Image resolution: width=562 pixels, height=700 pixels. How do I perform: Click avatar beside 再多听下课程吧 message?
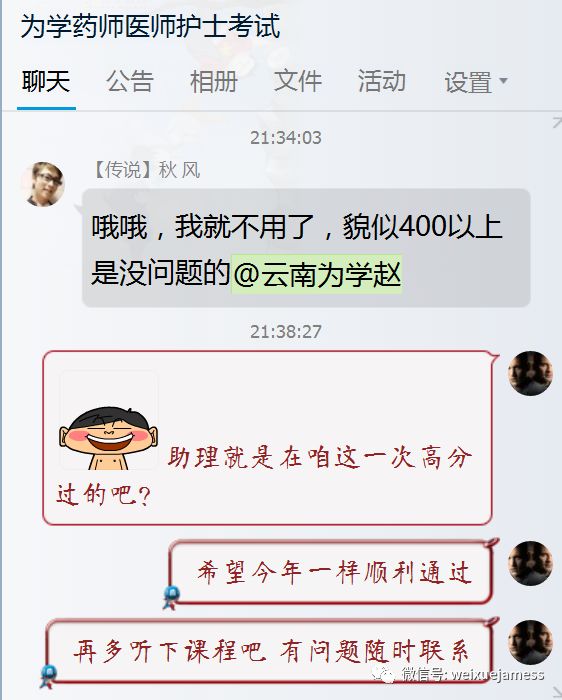(x=530, y=642)
